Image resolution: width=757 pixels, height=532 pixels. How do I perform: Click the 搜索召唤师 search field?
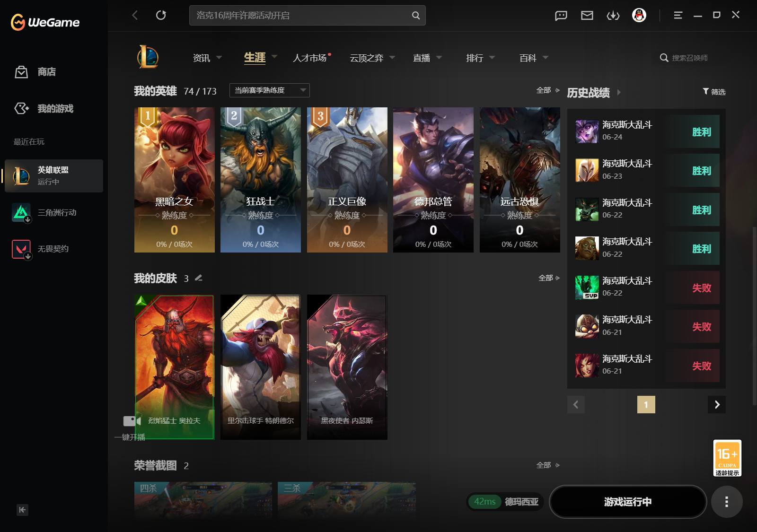pos(691,58)
